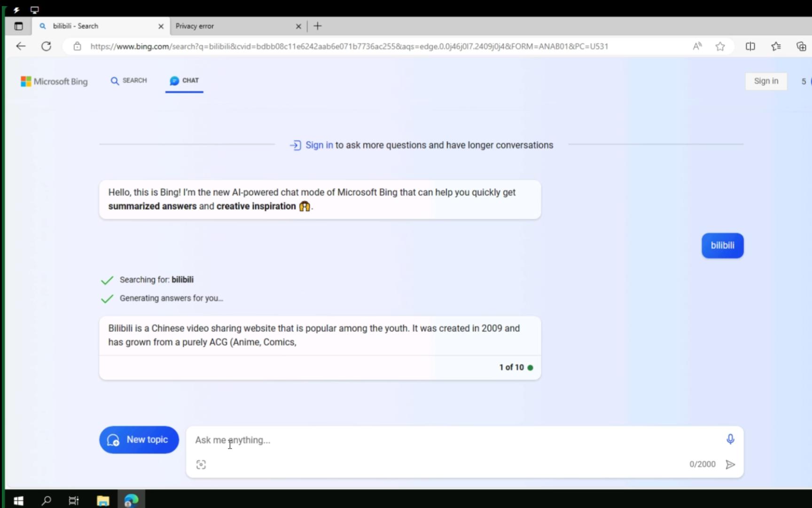Click the Microsoft Bing logo
Viewport: 812px width, 508px height.
tap(54, 81)
